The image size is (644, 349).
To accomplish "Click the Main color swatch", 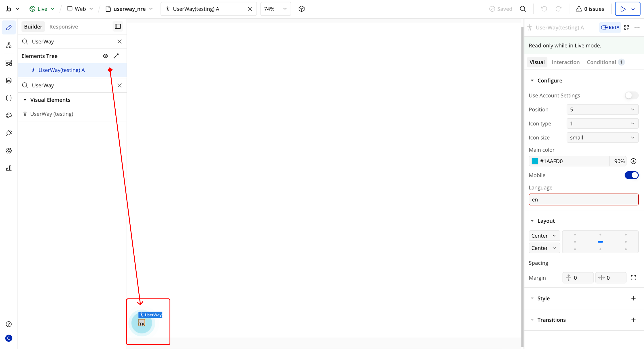I will pos(535,161).
